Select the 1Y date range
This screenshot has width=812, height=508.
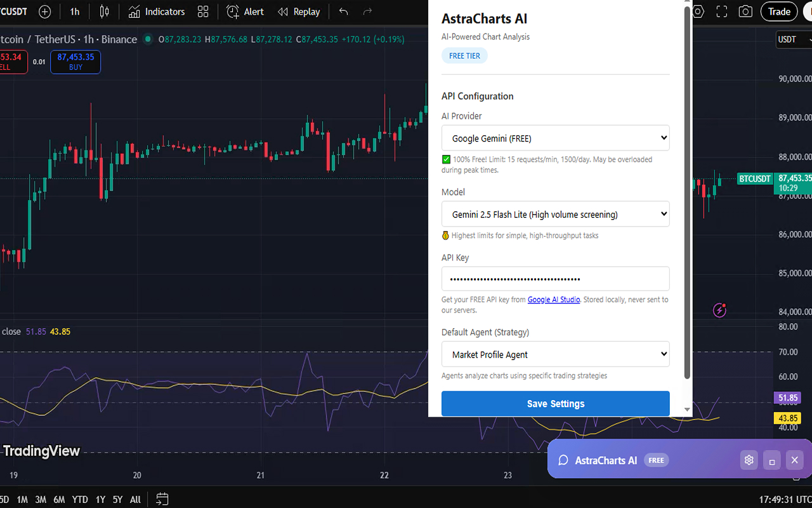tap(100, 500)
